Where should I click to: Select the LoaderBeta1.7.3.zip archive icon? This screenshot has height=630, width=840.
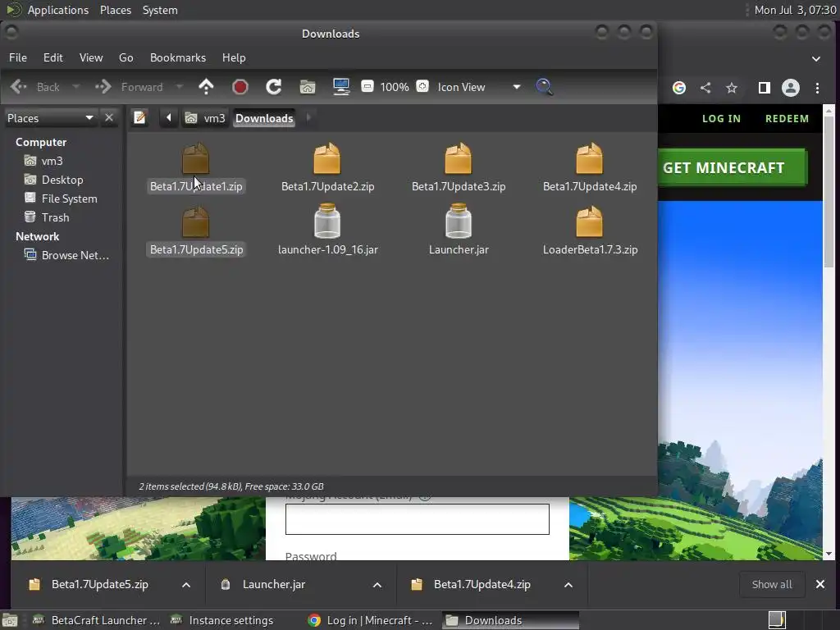point(589,221)
